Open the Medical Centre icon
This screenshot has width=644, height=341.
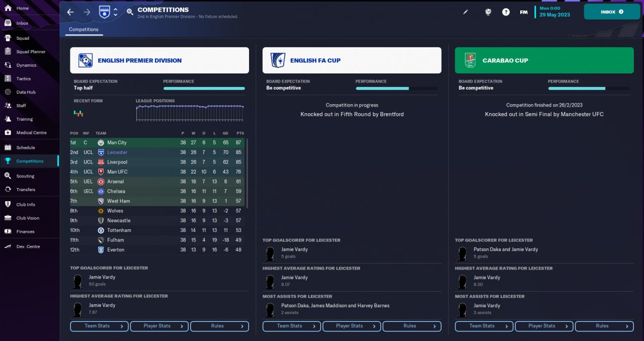pyautogui.click(x=8, y=133)
